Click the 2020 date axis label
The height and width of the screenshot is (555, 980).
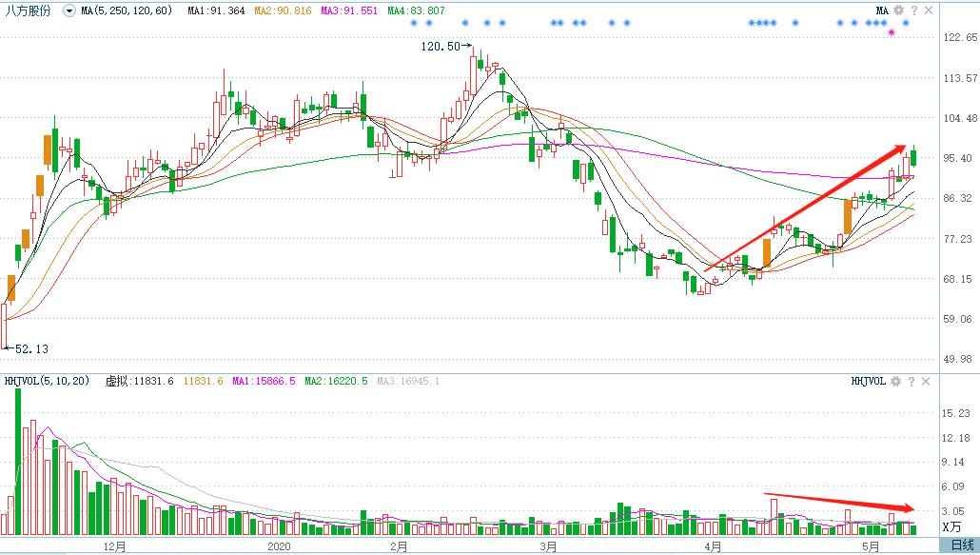[279, 546]
